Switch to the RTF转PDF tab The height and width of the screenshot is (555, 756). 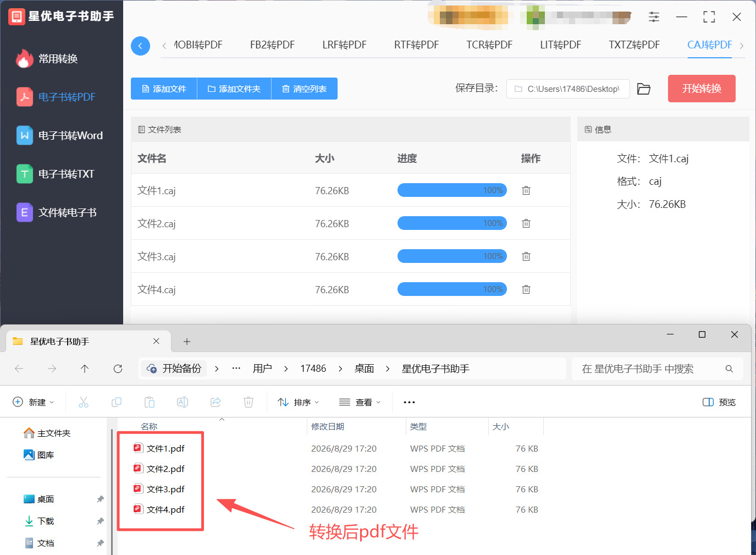[416, 45]
